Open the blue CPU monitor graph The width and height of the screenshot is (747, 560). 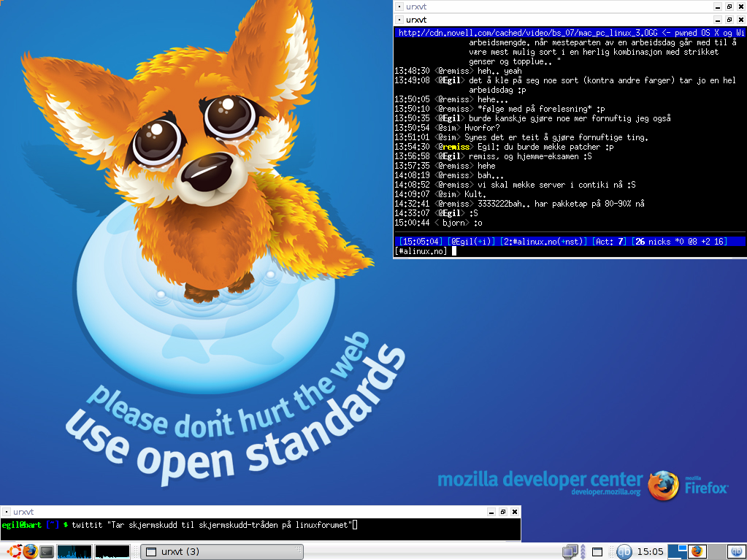click(x=74, y=552)
